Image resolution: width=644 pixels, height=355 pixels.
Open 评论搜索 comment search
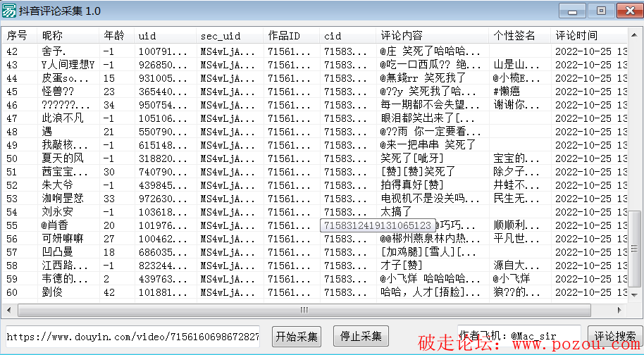[615, 337]
